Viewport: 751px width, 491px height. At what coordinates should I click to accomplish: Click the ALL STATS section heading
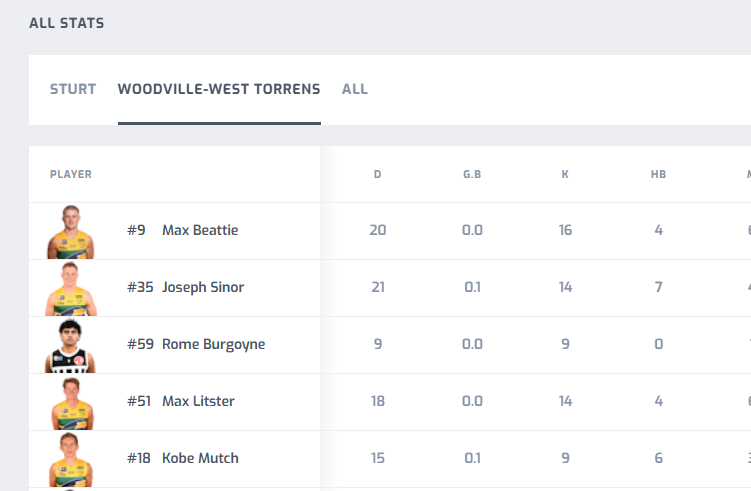(x=67, y=23)
